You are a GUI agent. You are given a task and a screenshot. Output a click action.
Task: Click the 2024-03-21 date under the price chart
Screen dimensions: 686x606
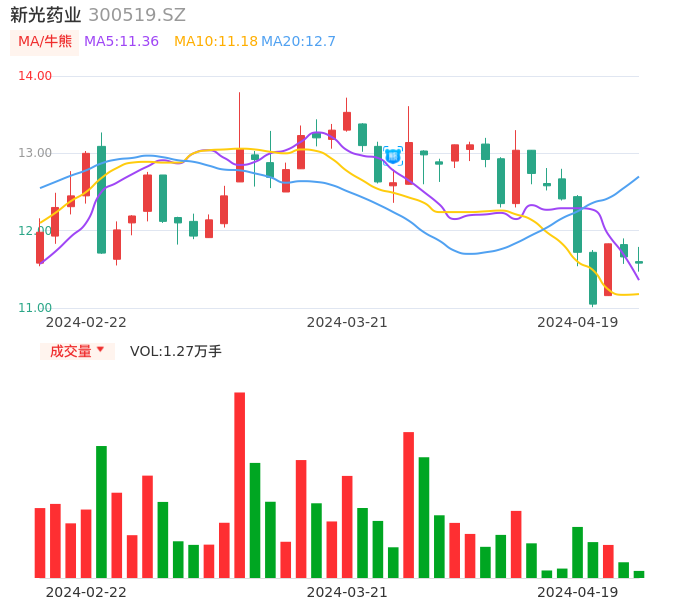click(x=347, y=322)
